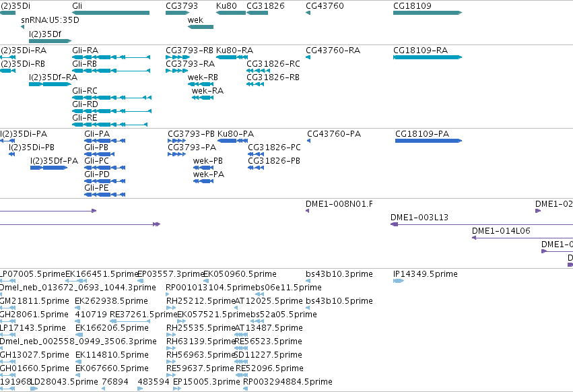Click the bs43b10.5prime EST label

[x=339, y=301]
